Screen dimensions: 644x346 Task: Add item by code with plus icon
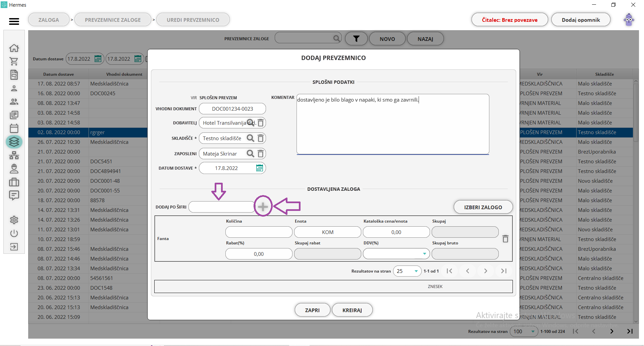coord(263,207)
